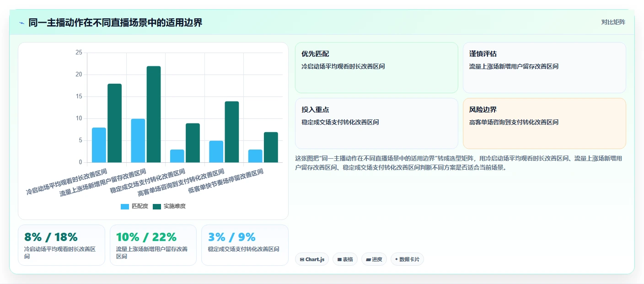Select the 表格 tag chip
Viewport: 644px width, 284px height.
tap(345, 259)
